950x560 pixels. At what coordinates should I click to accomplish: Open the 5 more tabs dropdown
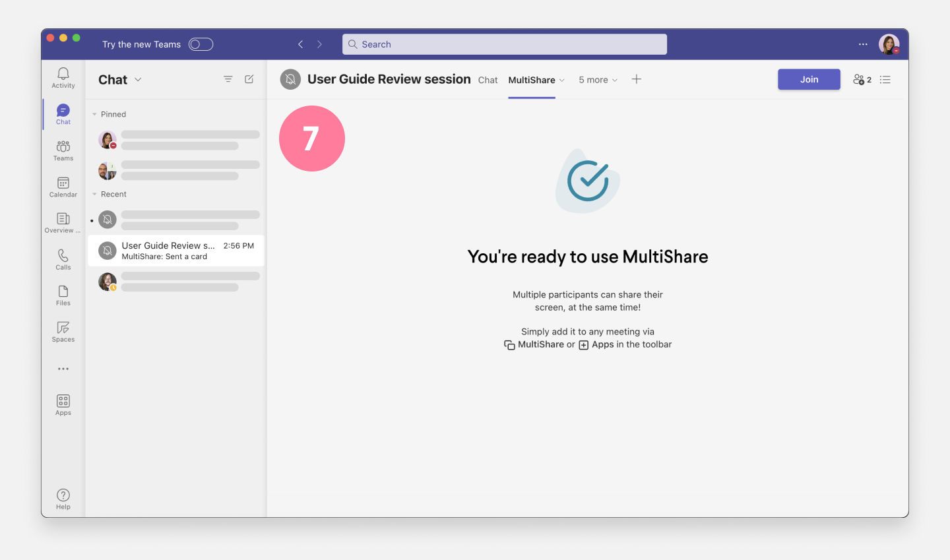tap(598, 79)
